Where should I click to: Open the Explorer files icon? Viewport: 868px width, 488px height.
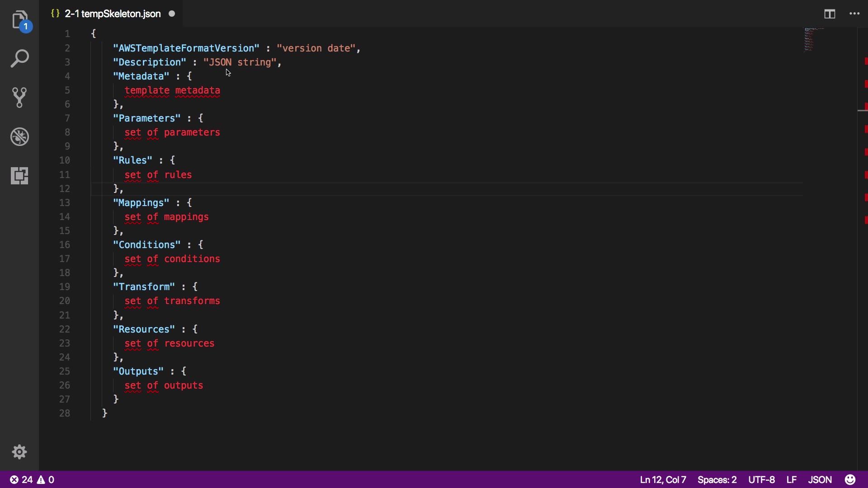click(19, 20)
